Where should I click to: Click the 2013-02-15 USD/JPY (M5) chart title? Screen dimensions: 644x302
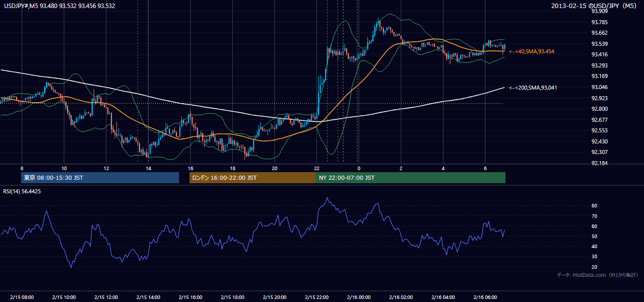[x=595, y=6]
